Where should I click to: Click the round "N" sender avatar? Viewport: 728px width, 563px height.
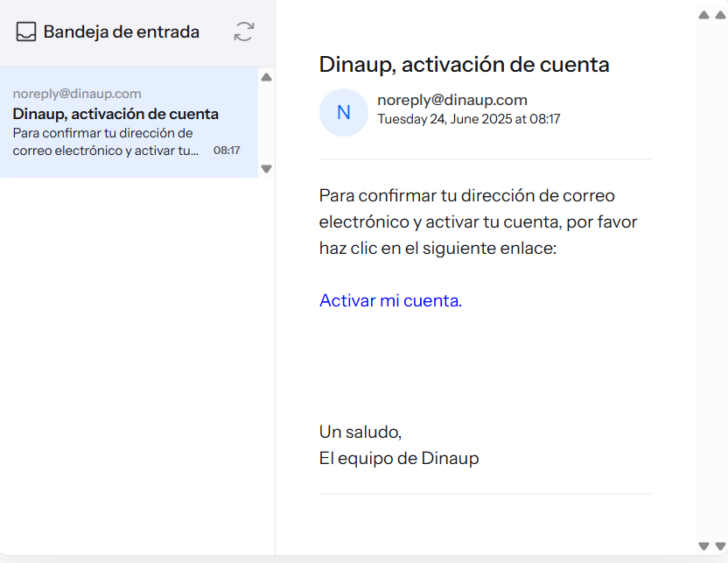click(343, 112)
